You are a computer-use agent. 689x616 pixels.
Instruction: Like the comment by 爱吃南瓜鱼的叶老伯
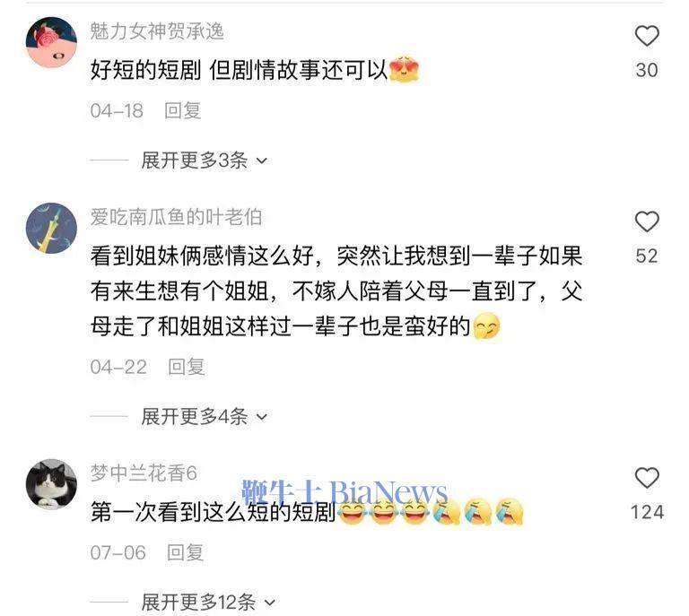coord(647,221)
